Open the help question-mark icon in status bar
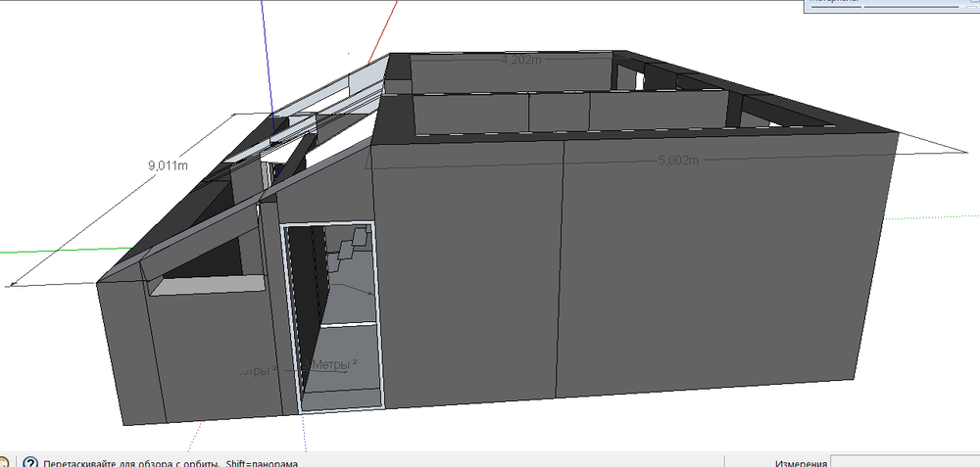 pyautogui.click(x=30, y=464)
